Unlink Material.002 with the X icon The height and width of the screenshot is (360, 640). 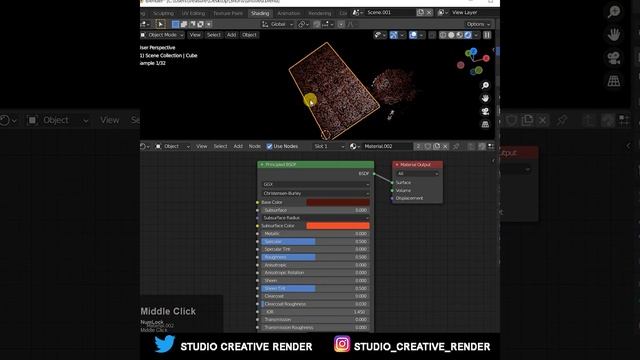[445, 146]
